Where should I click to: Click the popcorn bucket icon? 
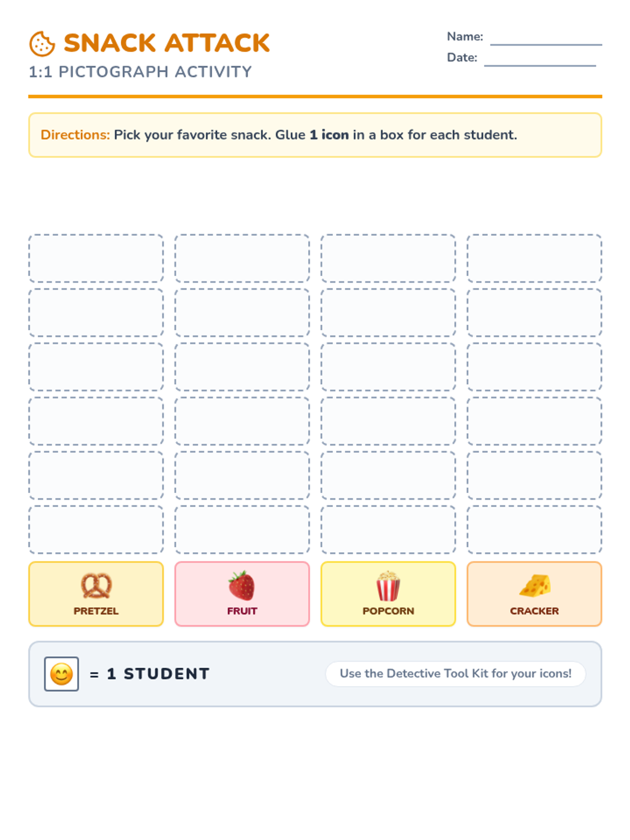[388, 585]
